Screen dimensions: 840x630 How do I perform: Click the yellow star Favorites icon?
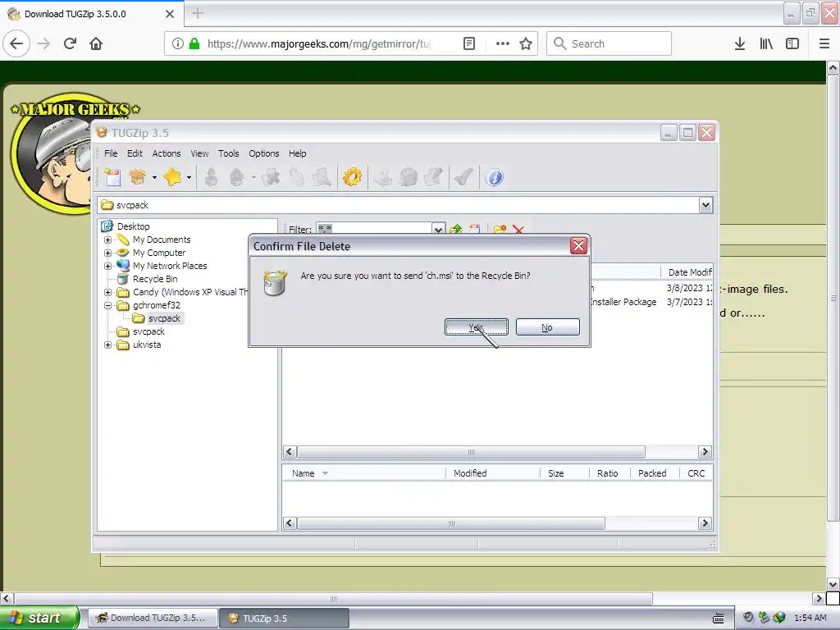coord(172,177)
